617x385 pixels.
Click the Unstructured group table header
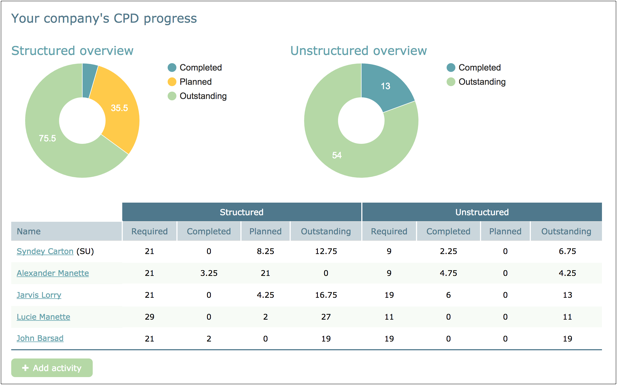pos(482,212)
